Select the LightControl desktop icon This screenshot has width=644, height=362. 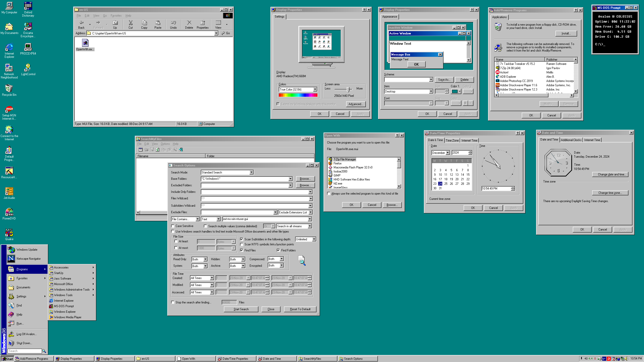tap(28, 69)
